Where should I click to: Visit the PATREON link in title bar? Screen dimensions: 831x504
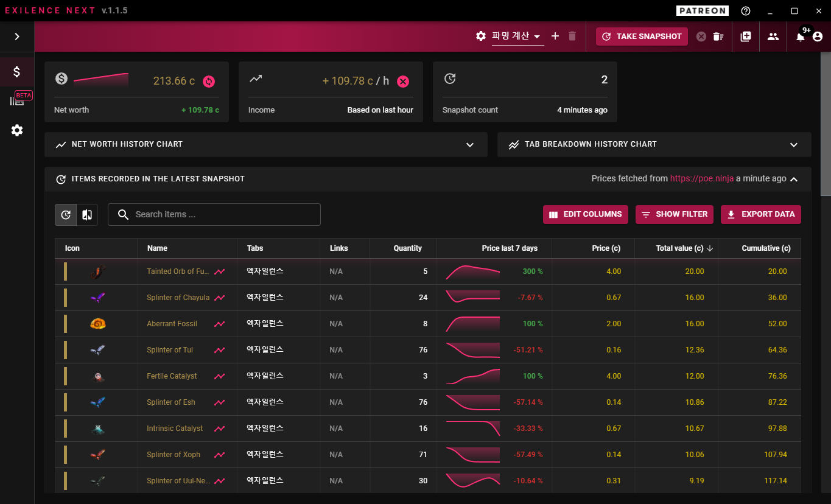point(703,11)
